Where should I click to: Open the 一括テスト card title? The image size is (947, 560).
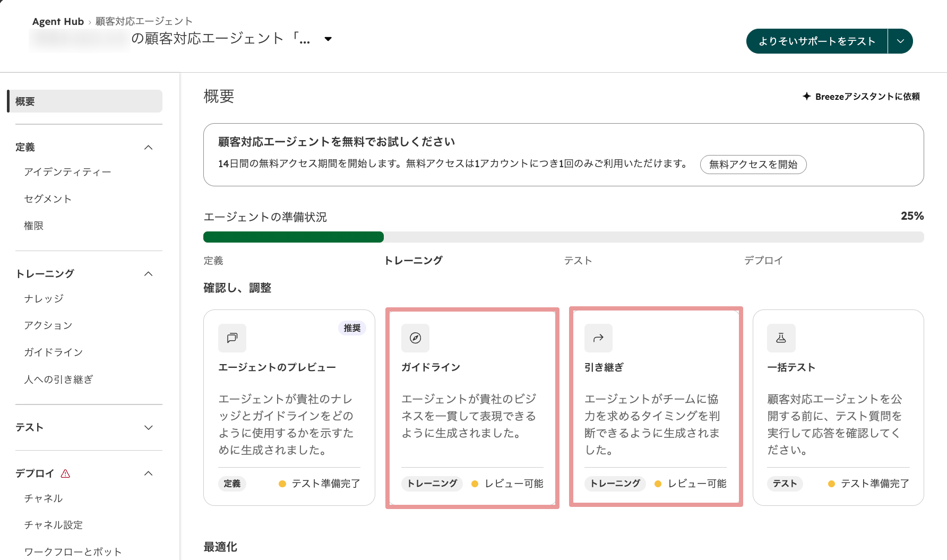point(791,367)
